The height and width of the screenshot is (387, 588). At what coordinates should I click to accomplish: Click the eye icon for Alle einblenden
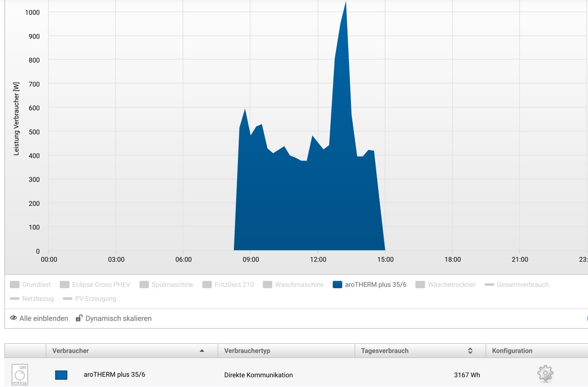[13, 318]
